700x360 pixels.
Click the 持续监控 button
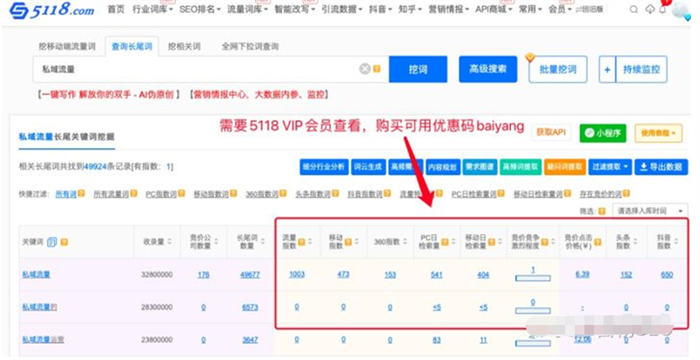[x=642, y=69]
